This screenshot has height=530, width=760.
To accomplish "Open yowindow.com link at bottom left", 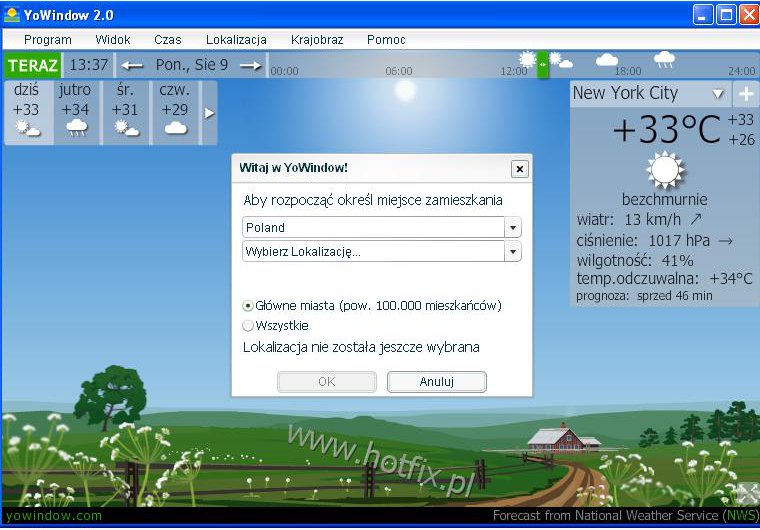I will [x=53, y=516].
